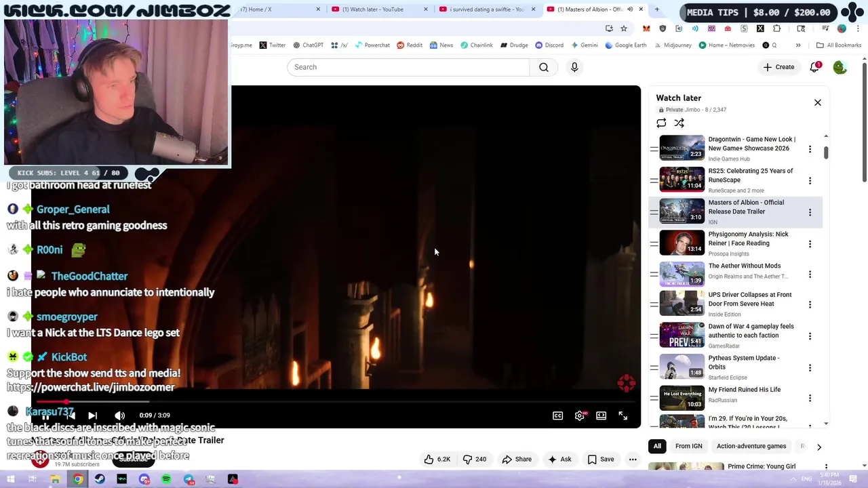
Task: Open the All Bookmarks folder
Action: pyautogui.click(x=839, y=45)
